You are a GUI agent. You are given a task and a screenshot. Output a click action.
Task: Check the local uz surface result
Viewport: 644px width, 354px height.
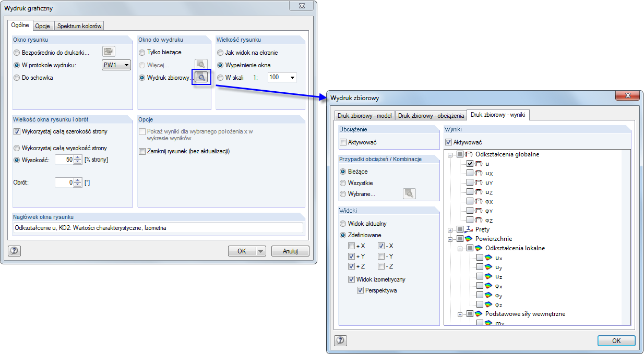pyautogui.click(x=480, y=276)
